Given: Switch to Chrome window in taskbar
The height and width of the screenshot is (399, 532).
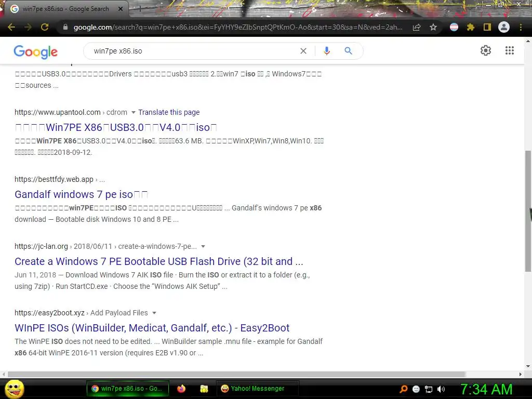Looking at the screenshot, I should (128, 389).
